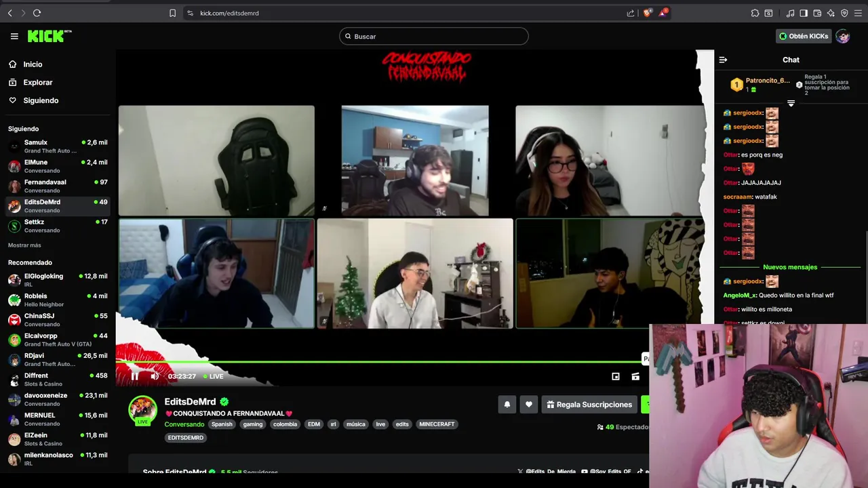This screenshot has width=868, height=488.
Task: Jump to LIVE in the player
Action: coord(212,376)
